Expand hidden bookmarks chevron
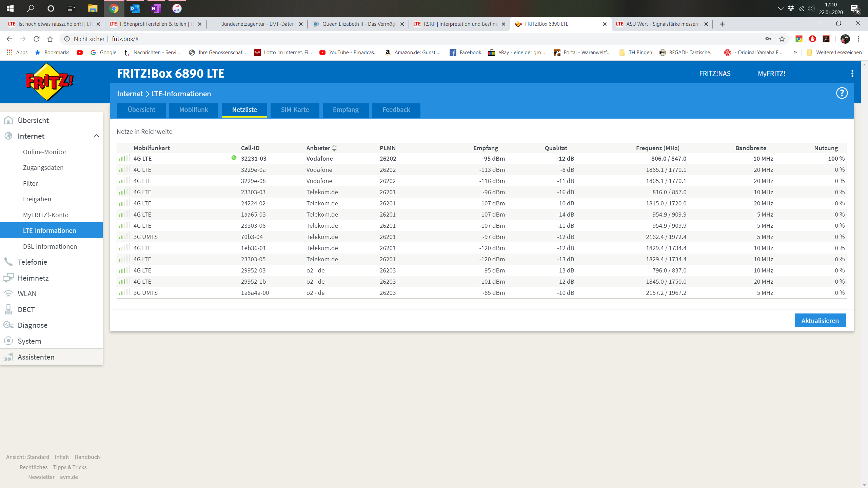Image resolution: width=868 pixels, height=488 pixels. [795, 53]
